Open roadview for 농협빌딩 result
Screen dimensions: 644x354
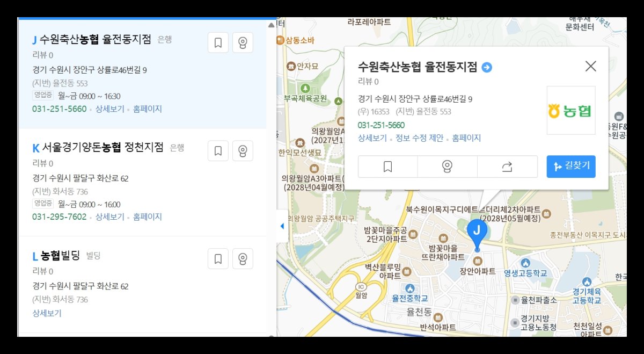243,259
